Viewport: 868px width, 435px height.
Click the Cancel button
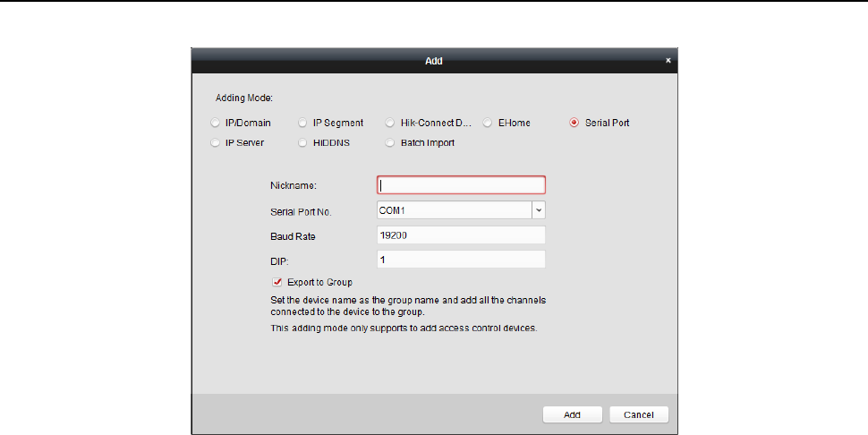coord(639,415)
